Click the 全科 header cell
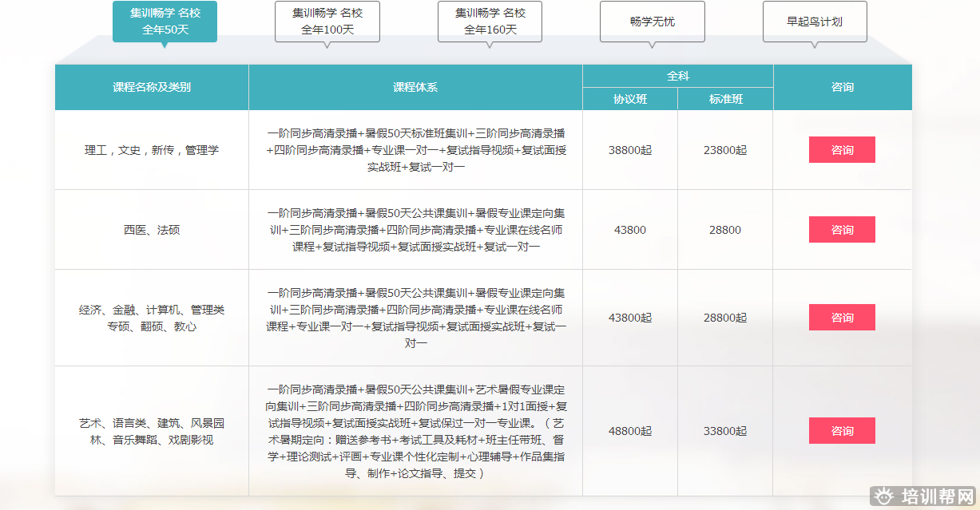Image resolution: width=980 pixels, height=510 pixels. [677, 76]
